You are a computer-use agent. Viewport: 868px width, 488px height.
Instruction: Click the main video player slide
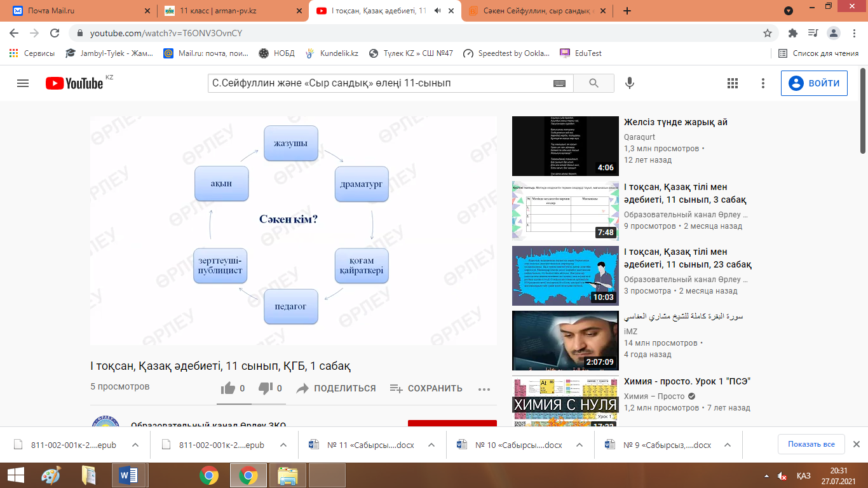294,231
